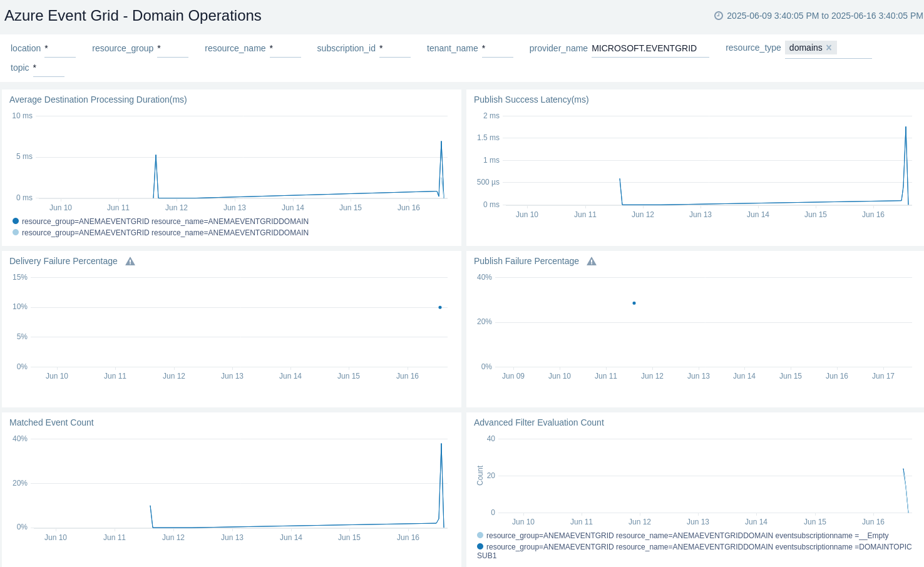Click the 'Jun 13' axis label in Matched Event Count
Image resolution: width=924 pixels, height=567 pixels.
(x=232, y=538)
